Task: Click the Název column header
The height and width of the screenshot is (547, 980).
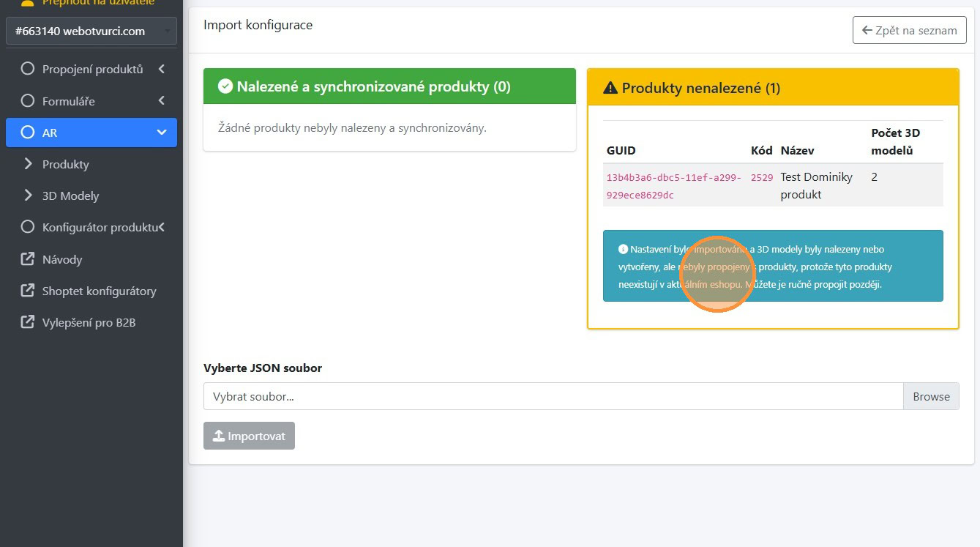Action: (x=797, y=150)
